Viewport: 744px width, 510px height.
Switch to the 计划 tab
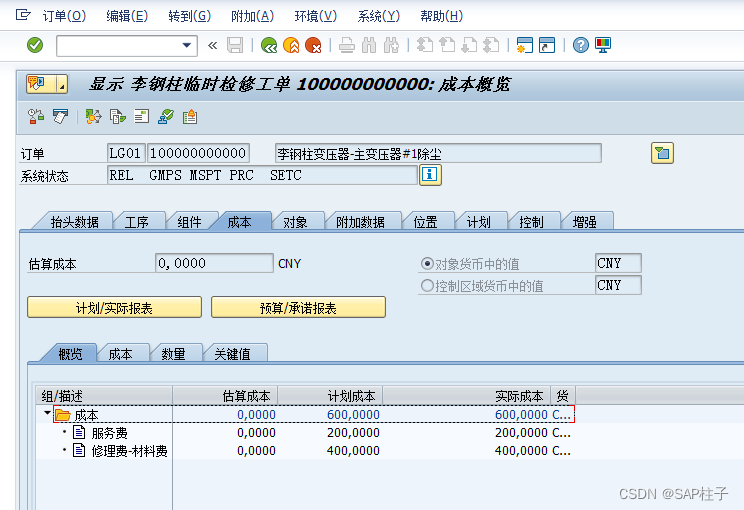point(478,222)
